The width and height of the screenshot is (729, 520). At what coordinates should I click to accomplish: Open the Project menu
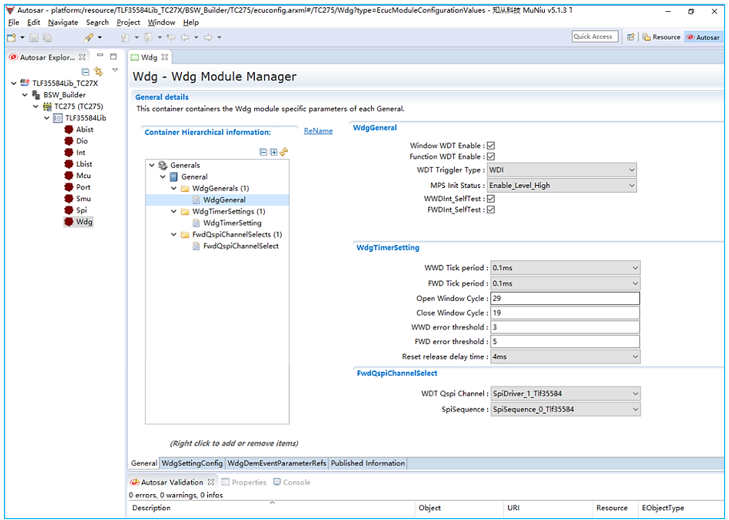(x=128, y=22)
